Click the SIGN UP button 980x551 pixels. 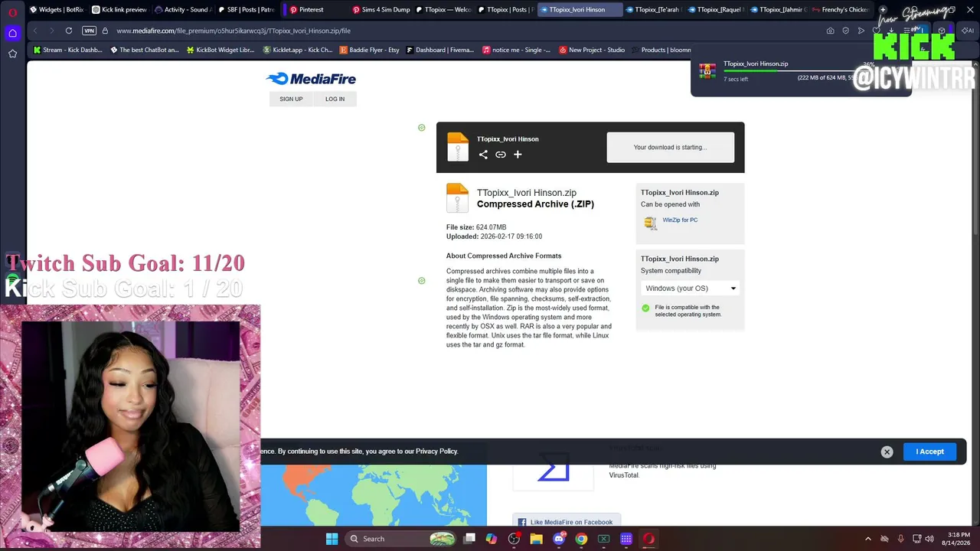291,99
